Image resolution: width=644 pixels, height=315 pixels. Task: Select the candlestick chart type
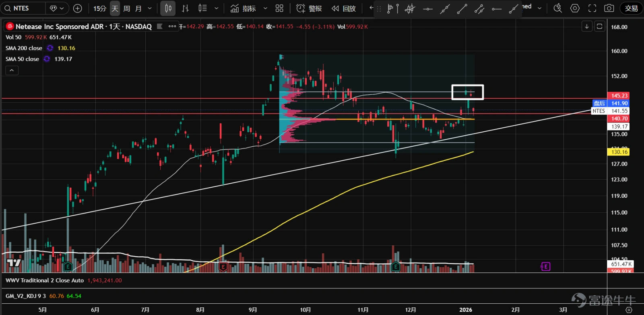pos(168,8)
